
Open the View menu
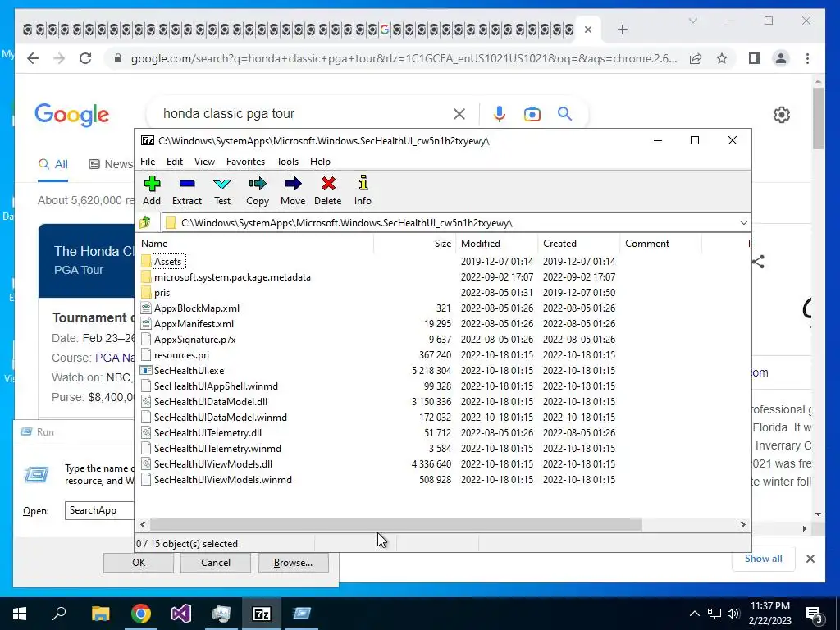coord(204,162)
